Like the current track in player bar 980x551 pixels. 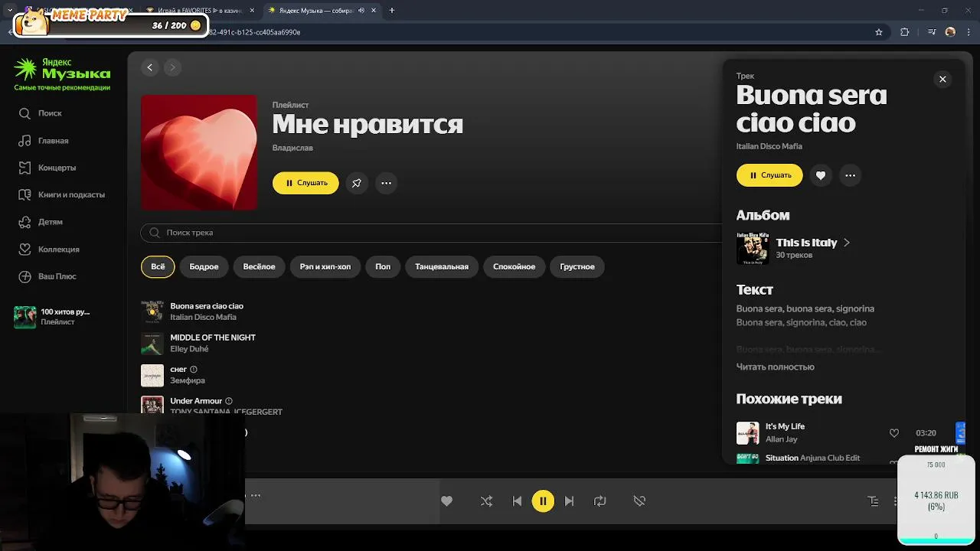click(446, 500)
